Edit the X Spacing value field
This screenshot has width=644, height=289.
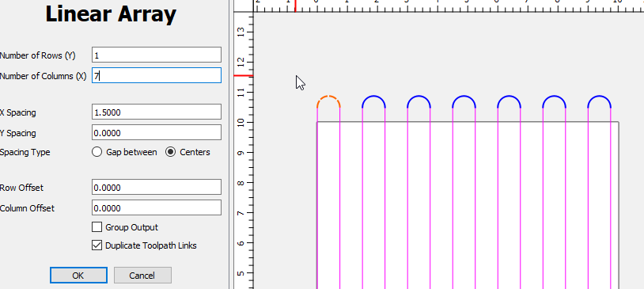click(x=157, y=112)
